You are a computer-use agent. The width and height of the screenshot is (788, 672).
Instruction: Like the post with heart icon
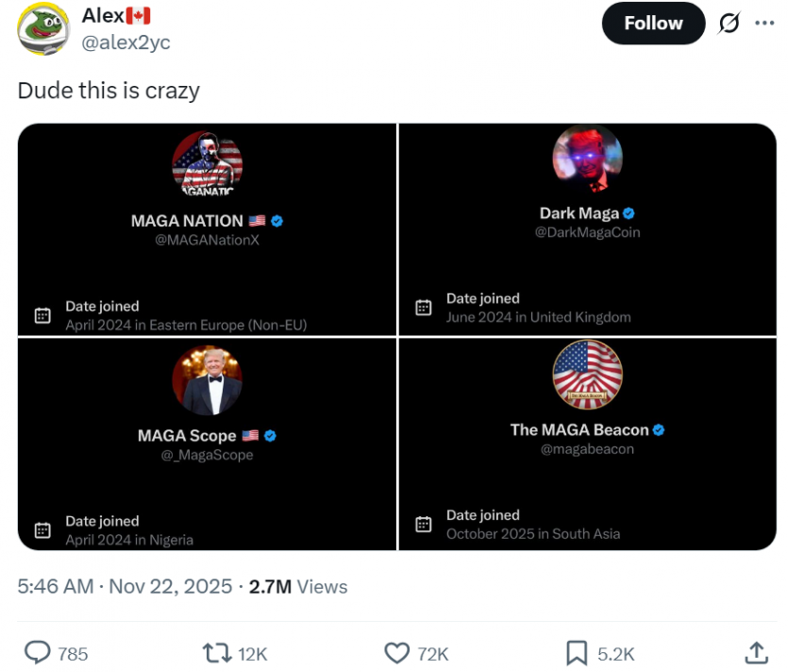[398, 653]
